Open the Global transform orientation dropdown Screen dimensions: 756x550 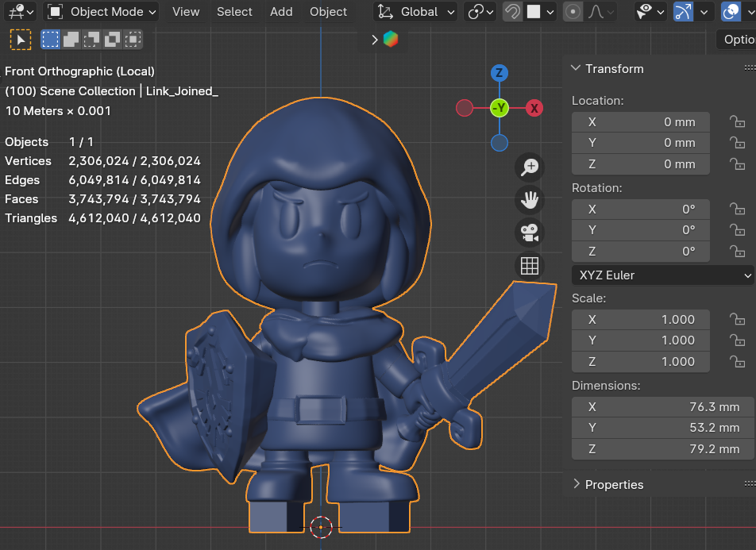pyautogui.click(x=415, y=12)
